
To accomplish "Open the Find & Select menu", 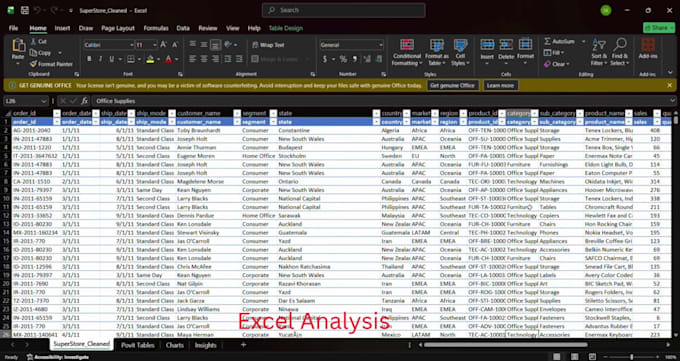I will [x=620, y=53].
